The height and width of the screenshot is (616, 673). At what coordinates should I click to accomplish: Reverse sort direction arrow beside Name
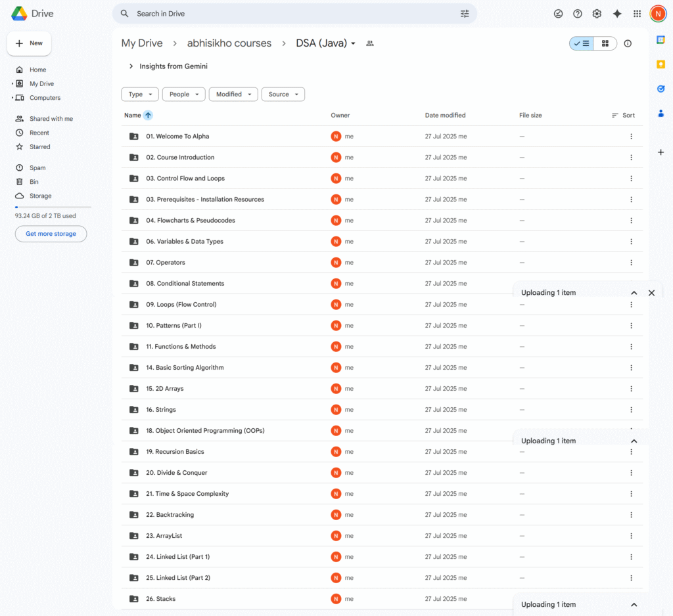(148, 116)
